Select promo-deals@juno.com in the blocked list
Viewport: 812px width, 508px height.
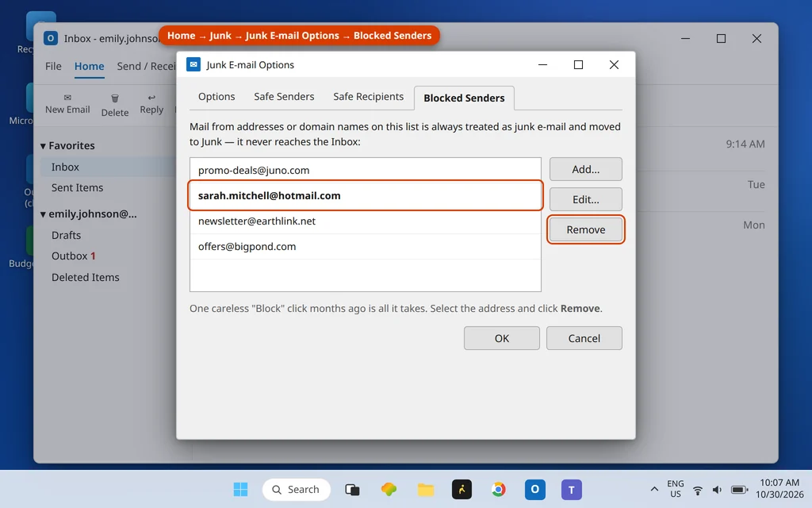click(365, 170)
